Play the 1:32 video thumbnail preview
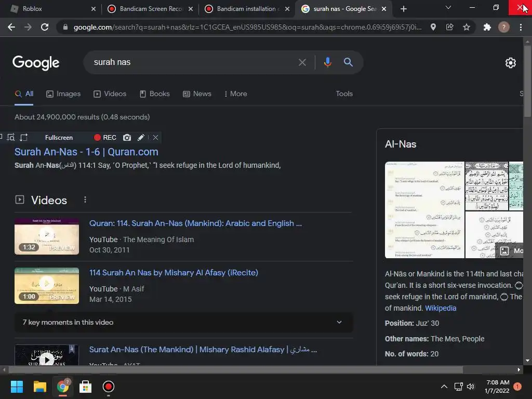This screenshot has height=399, width=532. 46,236
